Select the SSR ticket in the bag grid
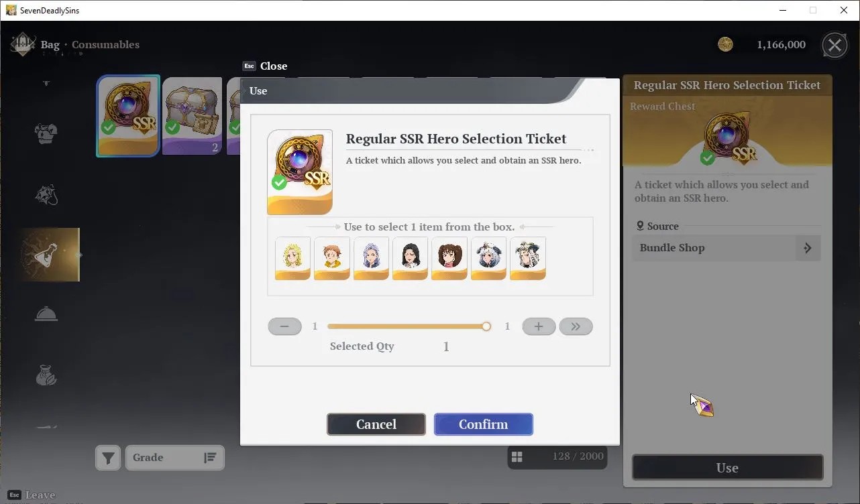The image size is (860, 504). tap(128, 116)
